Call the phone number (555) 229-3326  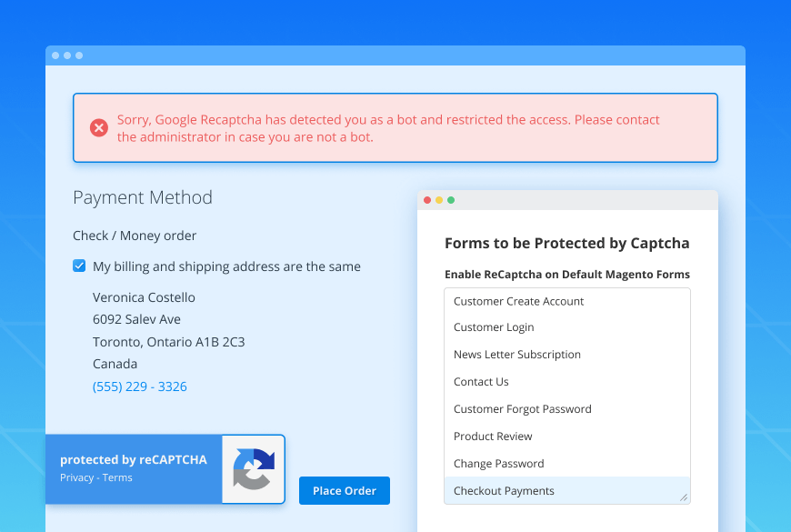pyautogui.click(x=139, y=386)
